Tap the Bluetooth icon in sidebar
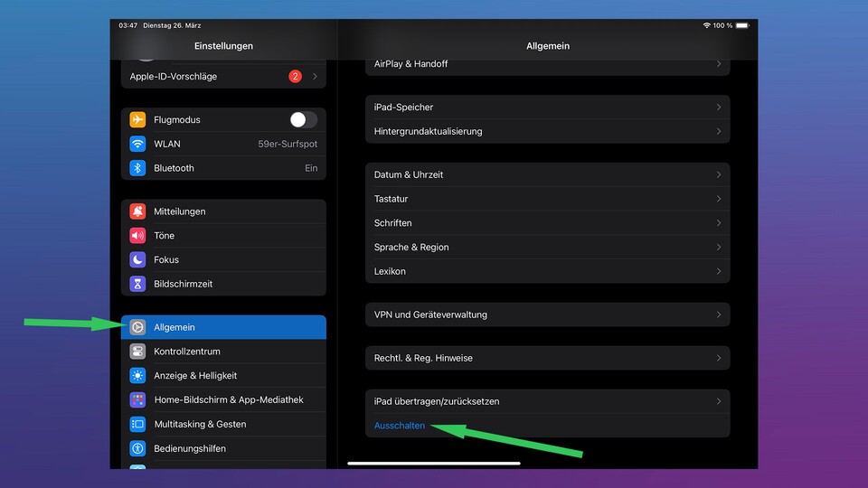 137,168
